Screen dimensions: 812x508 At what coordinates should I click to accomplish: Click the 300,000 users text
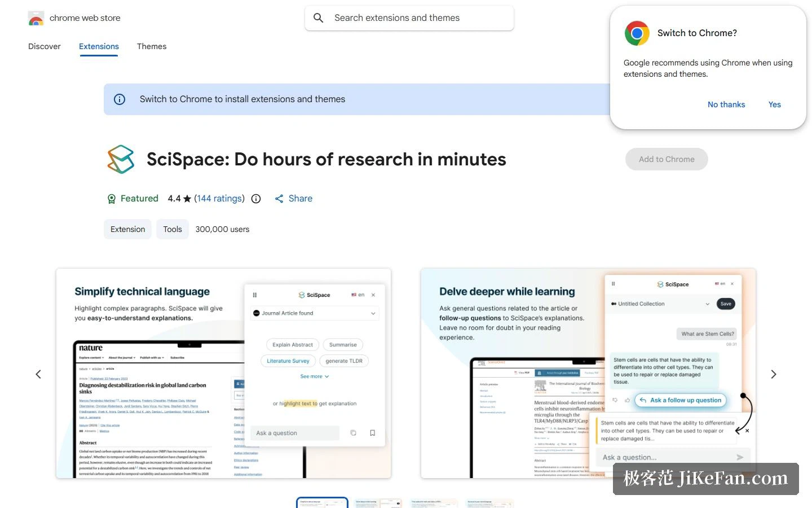(x=222, y=229)
